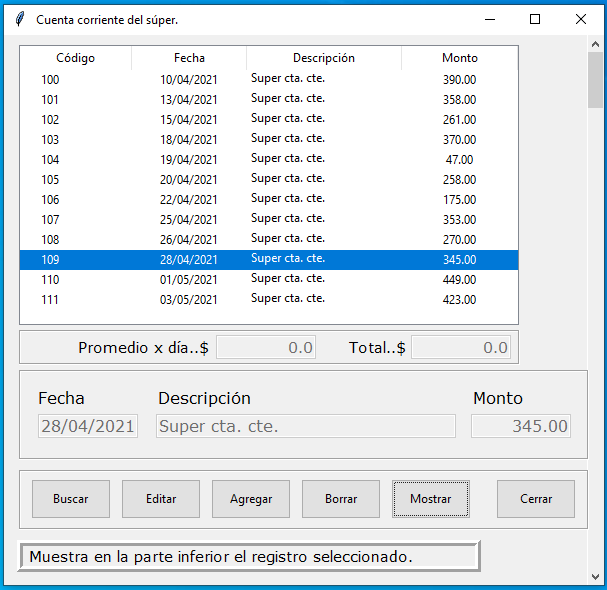Select the row with code 106

[269, 199]
